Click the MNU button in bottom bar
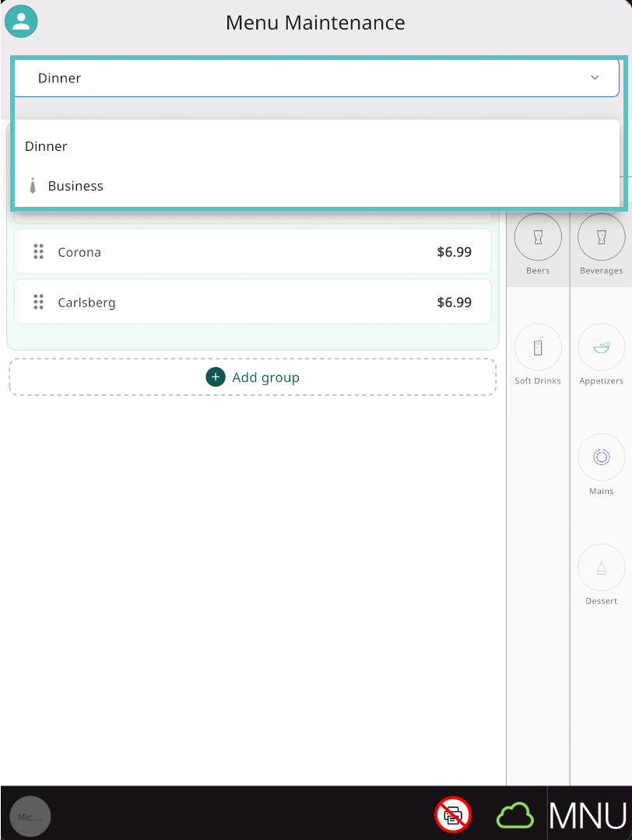The height and width of the screenshot is (840, 632). pos(588,815)
